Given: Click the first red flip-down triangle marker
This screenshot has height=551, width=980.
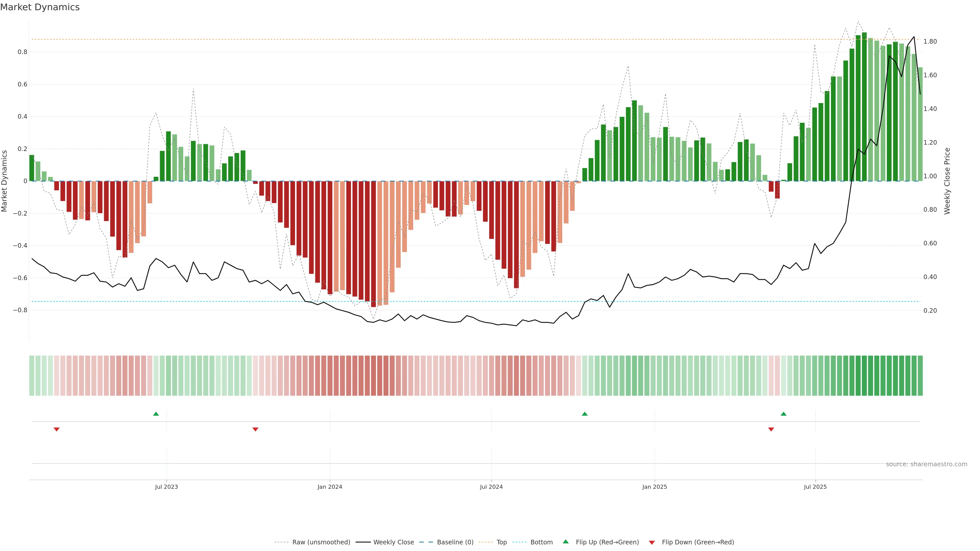Looking at the screenshot, I should click(57, 429).
